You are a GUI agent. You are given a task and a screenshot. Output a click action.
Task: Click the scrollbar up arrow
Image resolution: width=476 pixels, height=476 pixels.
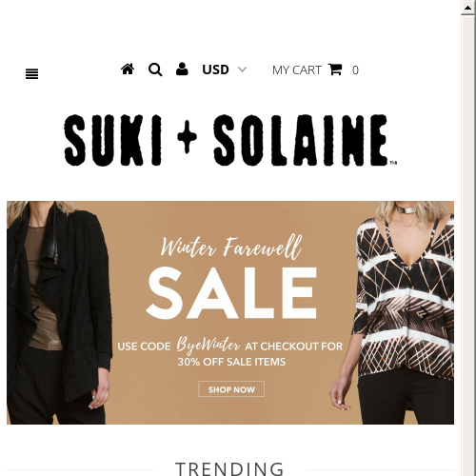click(x=467, y=8)
